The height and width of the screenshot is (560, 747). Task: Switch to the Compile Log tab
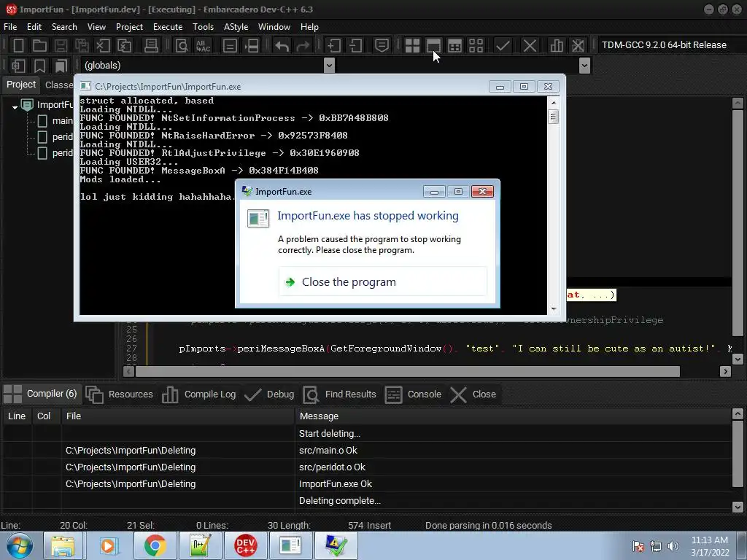pyautogui.click(x=199, y=394)
